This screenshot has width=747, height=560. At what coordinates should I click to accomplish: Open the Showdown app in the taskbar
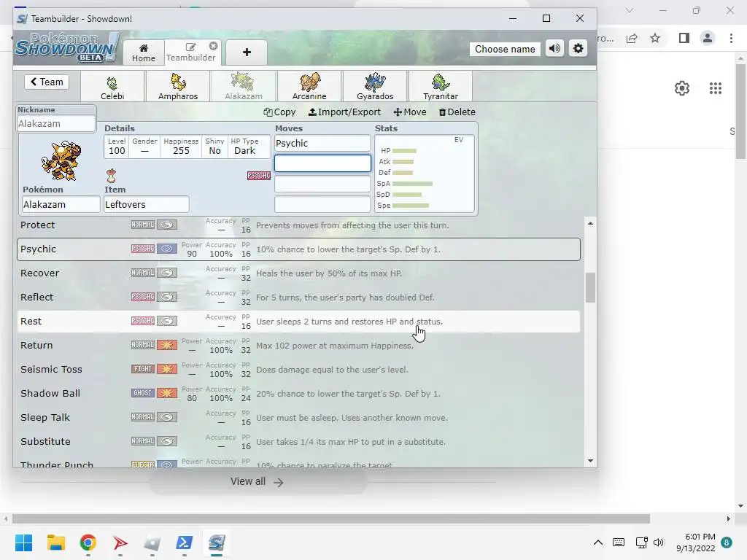click(216, 542)
